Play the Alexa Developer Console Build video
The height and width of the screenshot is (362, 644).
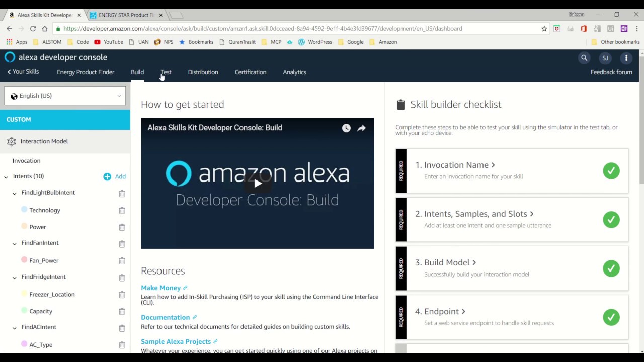(x=258, y=184)
